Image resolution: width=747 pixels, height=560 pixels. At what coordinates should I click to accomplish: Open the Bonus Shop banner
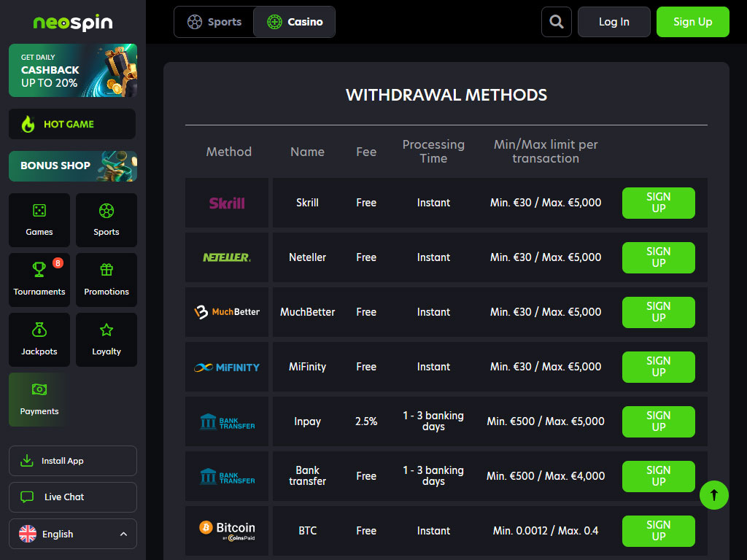[73, 166]
